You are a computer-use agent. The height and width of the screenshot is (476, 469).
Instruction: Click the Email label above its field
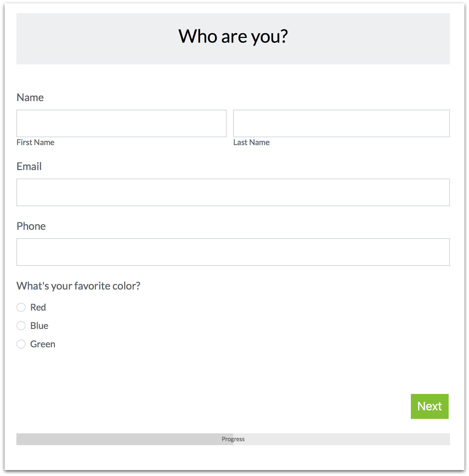click(29, 166)
